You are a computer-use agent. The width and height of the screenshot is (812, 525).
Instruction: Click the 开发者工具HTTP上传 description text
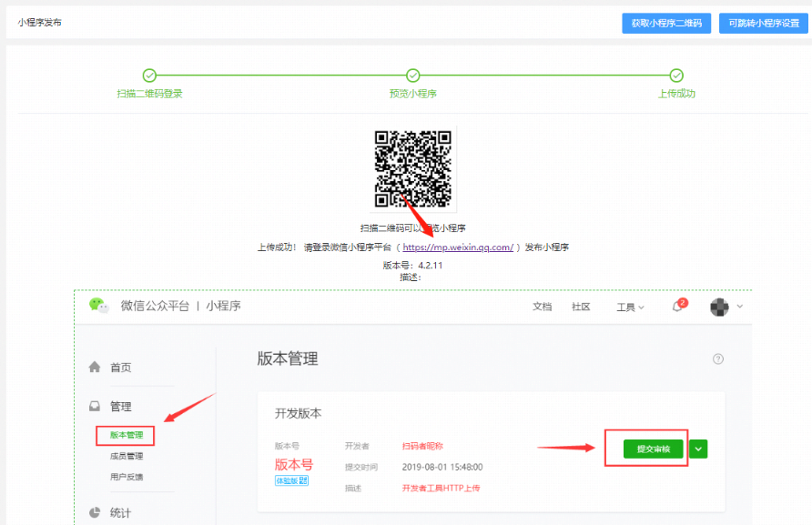point(441,489)
